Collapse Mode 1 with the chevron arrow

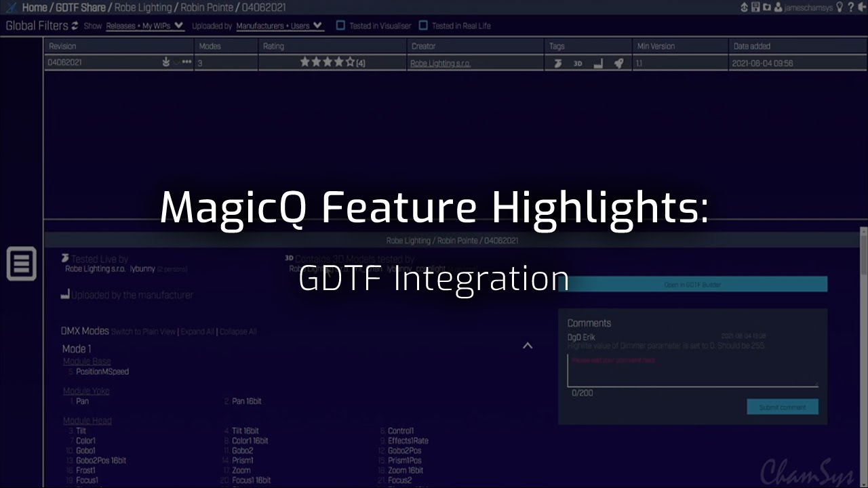point(528,346)
